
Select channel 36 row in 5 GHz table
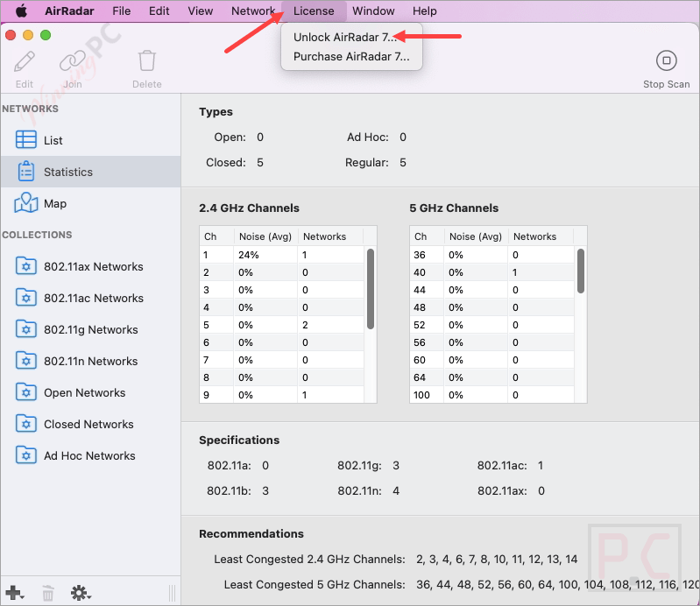point(492,255)
